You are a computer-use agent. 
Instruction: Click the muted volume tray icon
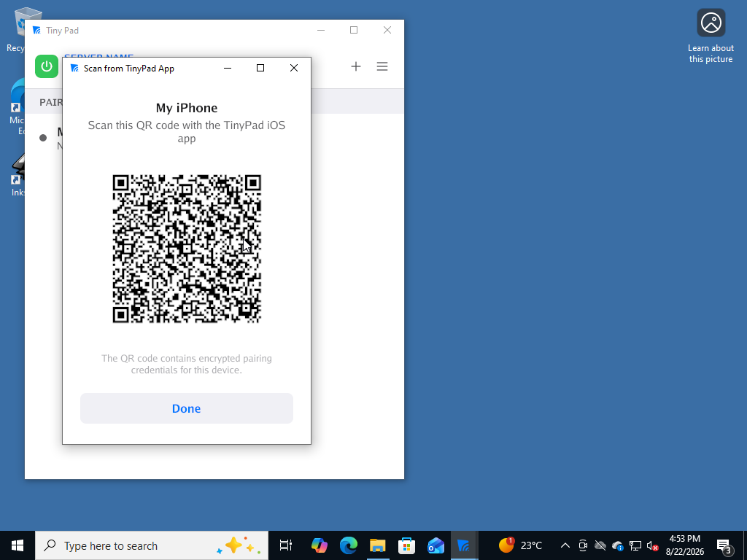[653, 546]
